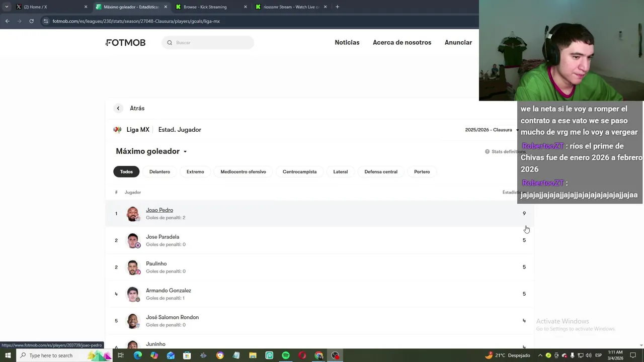
Task: Open a new browser tab
Action: click(x=337, y=7)
